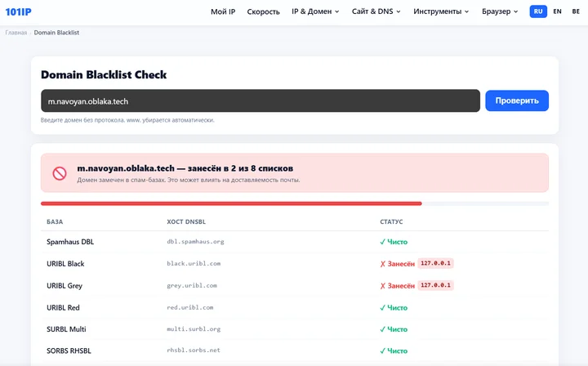Viewport: 588px width, 366px height.
Task: Click Чисто status for SURBL Multi
Action: point(394,329)
